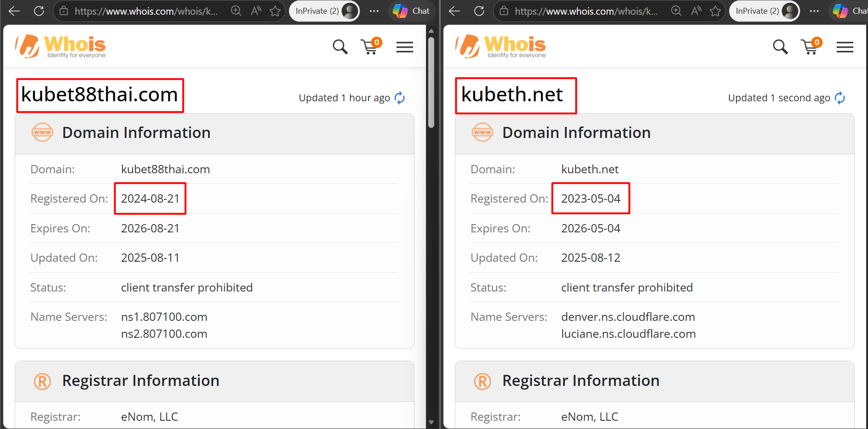Click updated date 2025-08-12
The image size is (868, 429).
coord(591,258)
